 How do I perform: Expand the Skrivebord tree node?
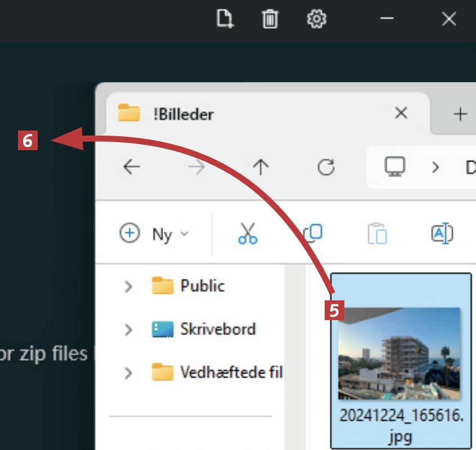(128, 329)
